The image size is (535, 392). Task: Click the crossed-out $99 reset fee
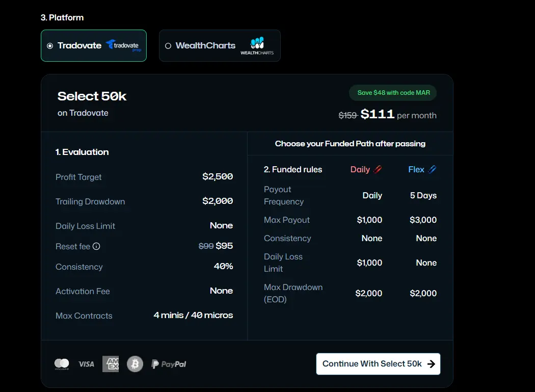coord(206,246)
